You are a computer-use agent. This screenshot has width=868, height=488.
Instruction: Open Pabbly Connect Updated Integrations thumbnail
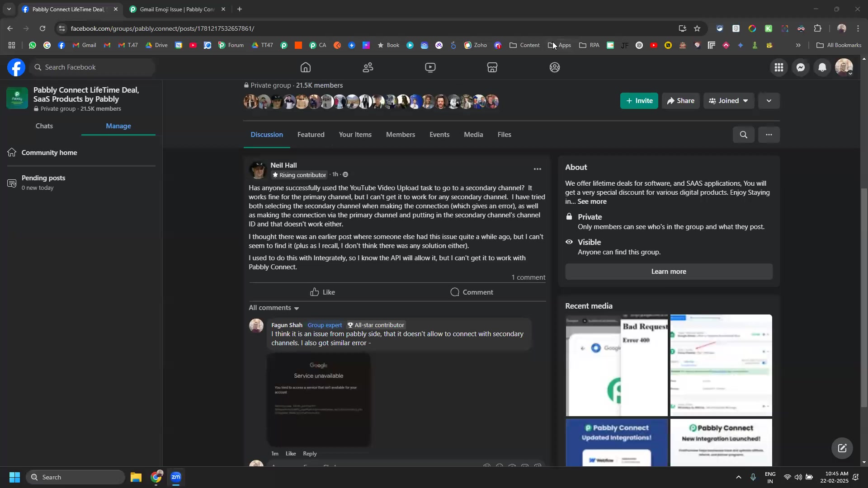617,442
